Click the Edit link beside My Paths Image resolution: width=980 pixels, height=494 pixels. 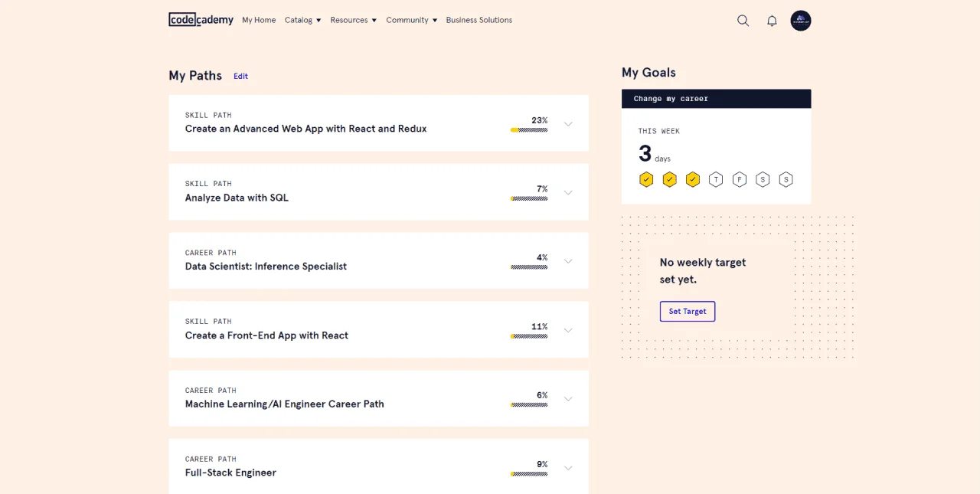pyautogui.click(x=241, y=76)
